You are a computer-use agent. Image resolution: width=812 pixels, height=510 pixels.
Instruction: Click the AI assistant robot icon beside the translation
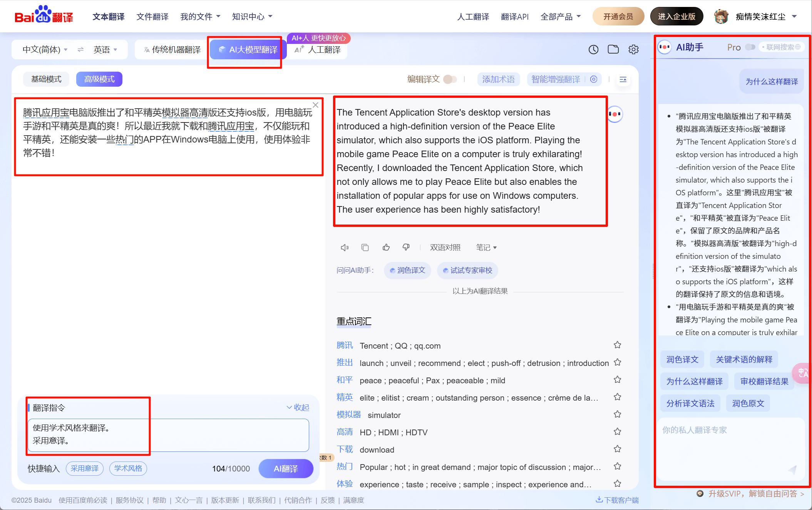coord(615,114)
